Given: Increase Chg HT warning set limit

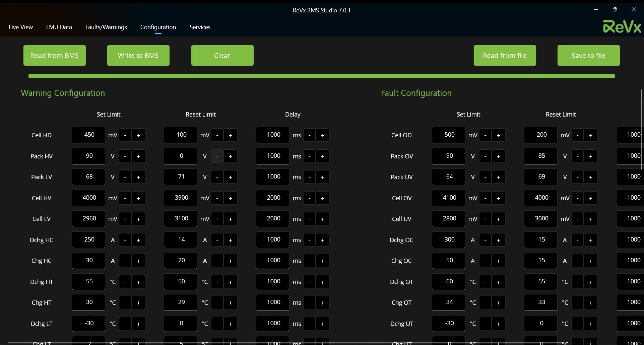Looking at the screenshot, I should coord(138,303).
